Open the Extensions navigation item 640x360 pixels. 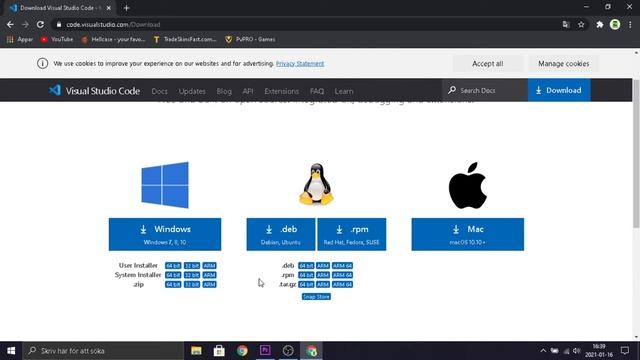point(281,91)
